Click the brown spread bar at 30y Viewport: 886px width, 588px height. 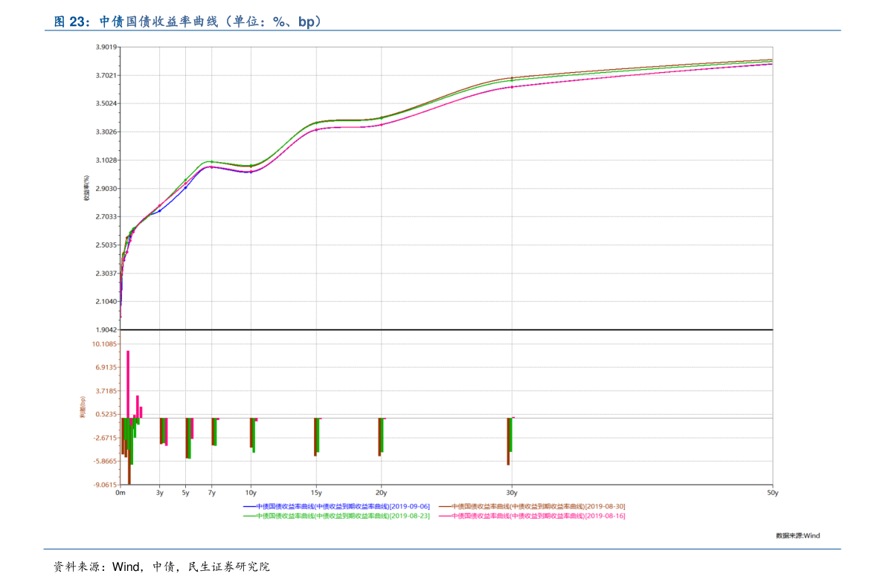pyautogui.click(x=509, y=442)
